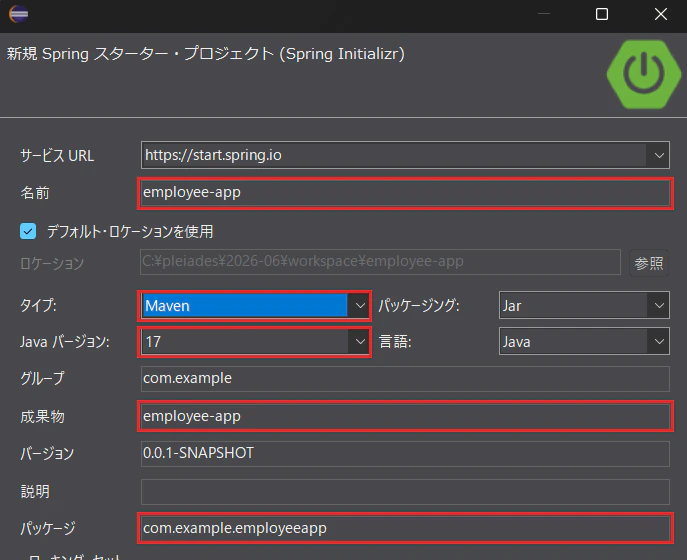Click the 名前 field containing employee-app
Viewport: 687px width, 560px height.
coord(405,193)
